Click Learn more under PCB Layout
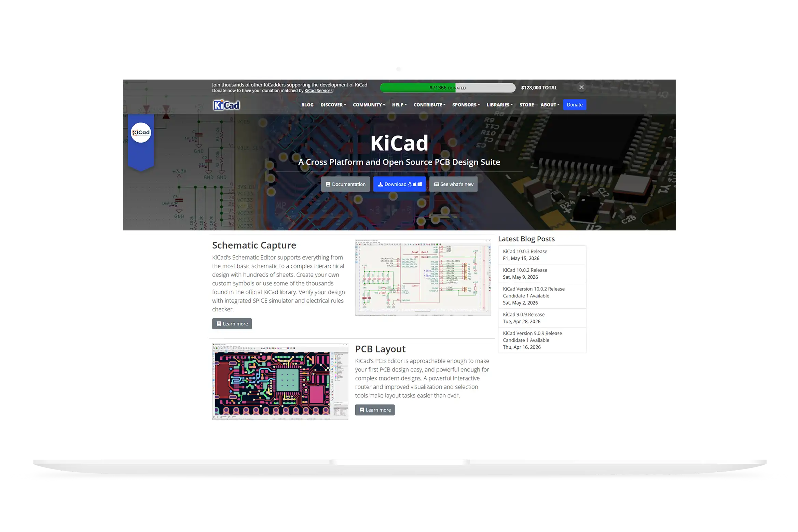Viewport: 798px width, 532px height. [x=374, y=410]
